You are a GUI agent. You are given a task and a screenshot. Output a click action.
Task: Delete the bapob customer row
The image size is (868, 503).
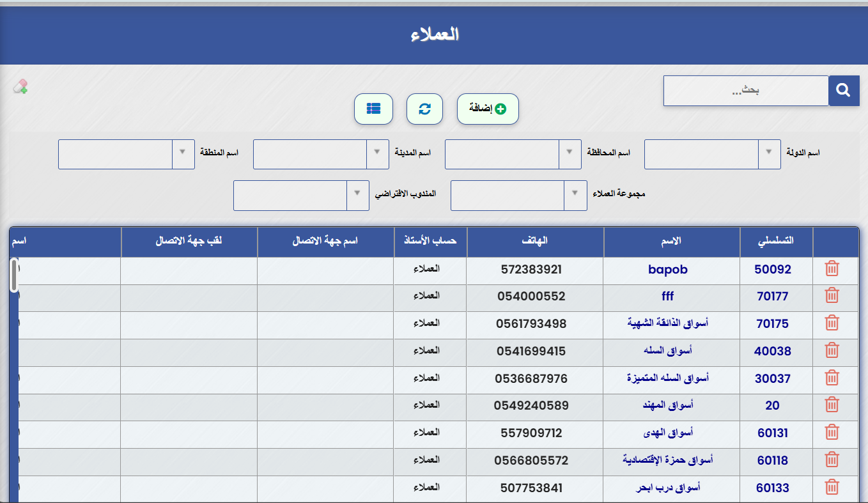(x=832, y=268)
